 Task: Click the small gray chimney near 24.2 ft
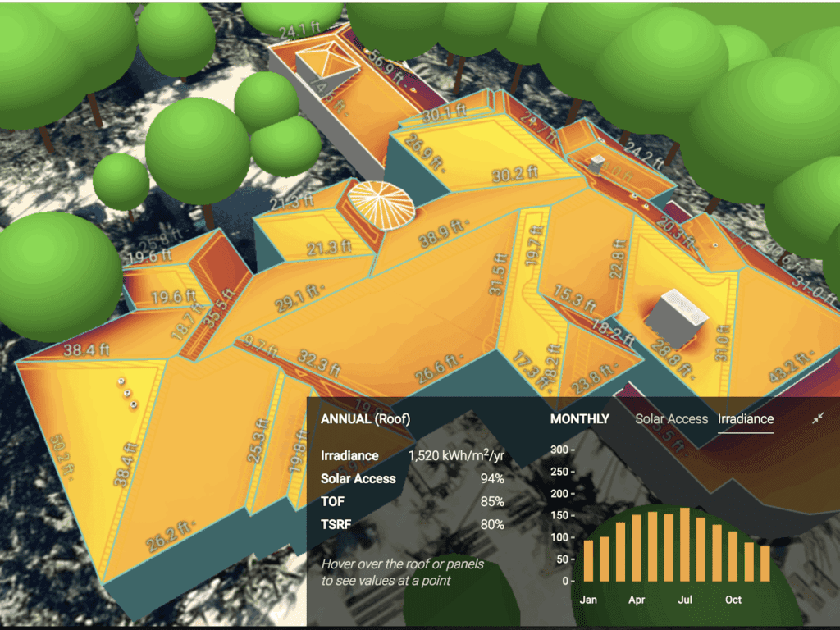pyautogui.click(x=596, y=162)
